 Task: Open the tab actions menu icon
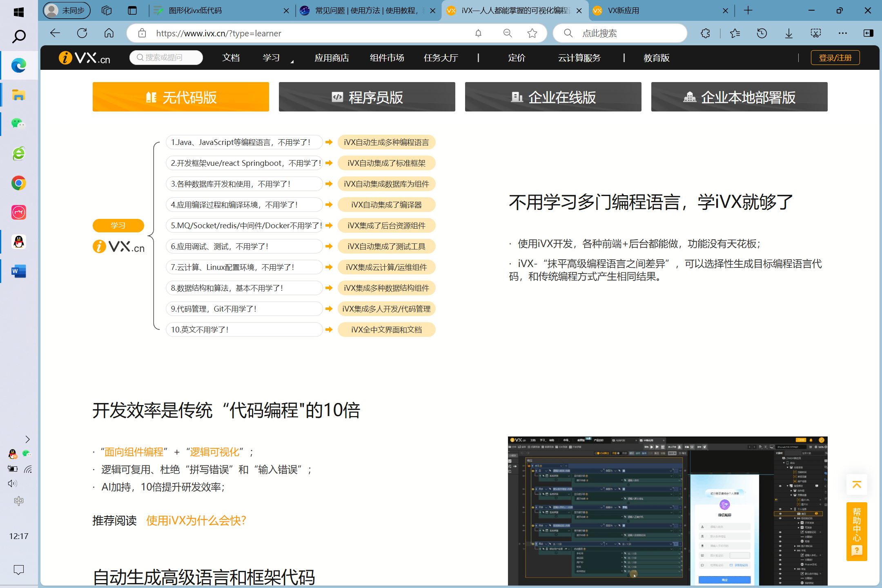pyautogui.click(x=132, y=11)
